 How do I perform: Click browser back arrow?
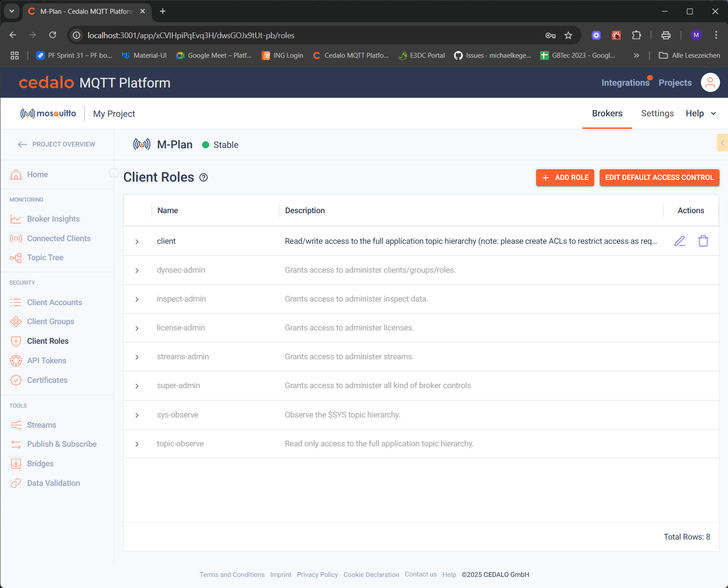[13, 35]
